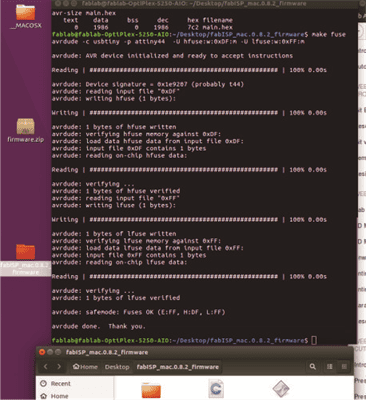
Task: Open Recent in the file manager sidebar
Action: (x=56, y=384)
